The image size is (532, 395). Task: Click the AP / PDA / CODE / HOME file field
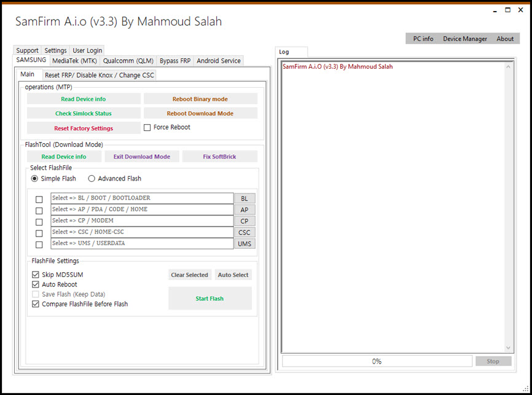click(142, 209)
